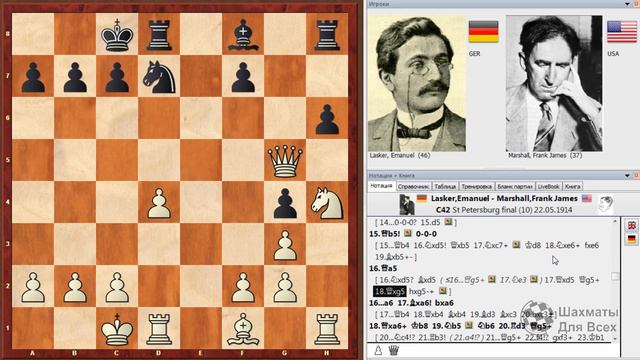Select the black rook on d8
This screenshot has height=360, width=640.
tap(159, 35)
